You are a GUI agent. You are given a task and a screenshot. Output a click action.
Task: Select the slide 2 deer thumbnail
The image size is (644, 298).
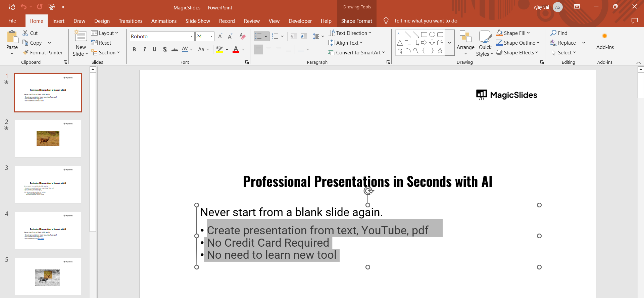(x=48, y=139)
